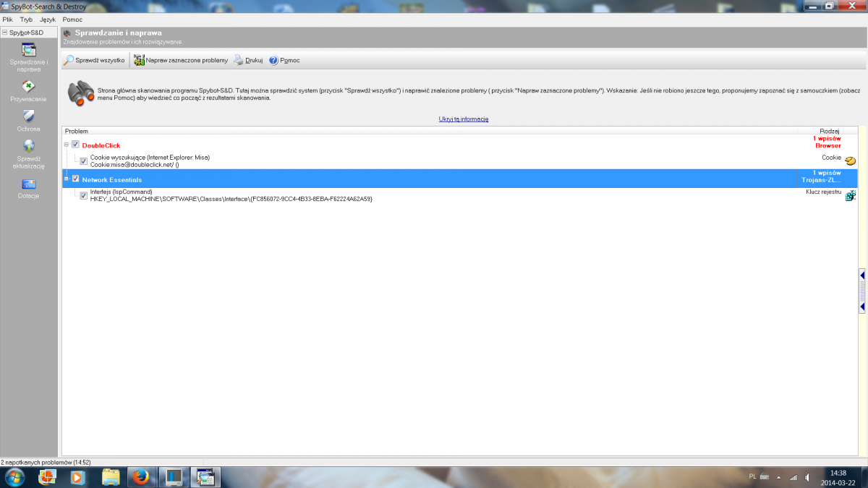The image size is (868, 488).
Task: Open the Przywracanie recovery section
Action: 29,91
